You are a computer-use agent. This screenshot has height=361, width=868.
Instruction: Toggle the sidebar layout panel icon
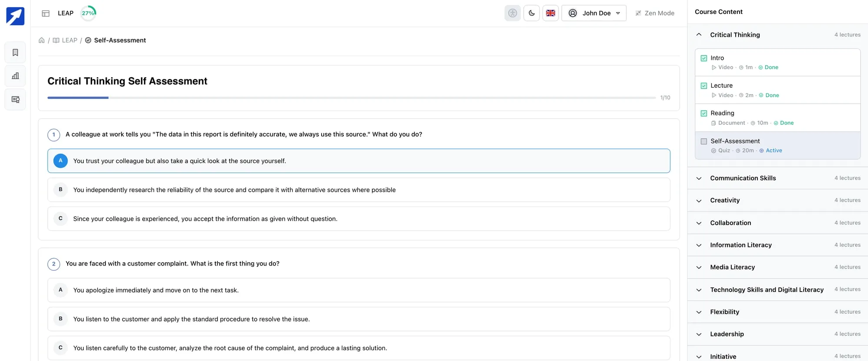click(46, 13)
